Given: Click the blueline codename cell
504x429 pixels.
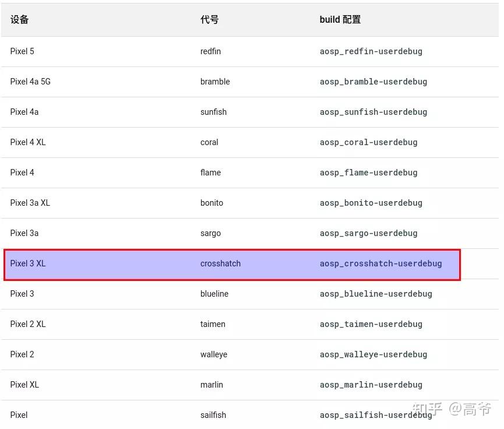Looking at the screenshot, I should click(x=214, y=294).
